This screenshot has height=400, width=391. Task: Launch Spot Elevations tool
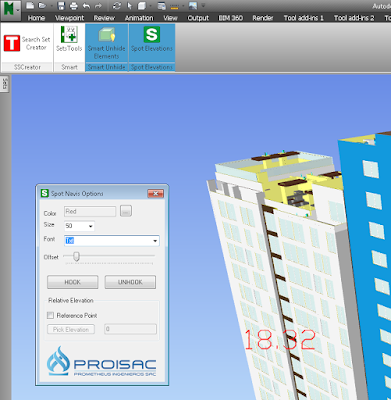(152, 39)
